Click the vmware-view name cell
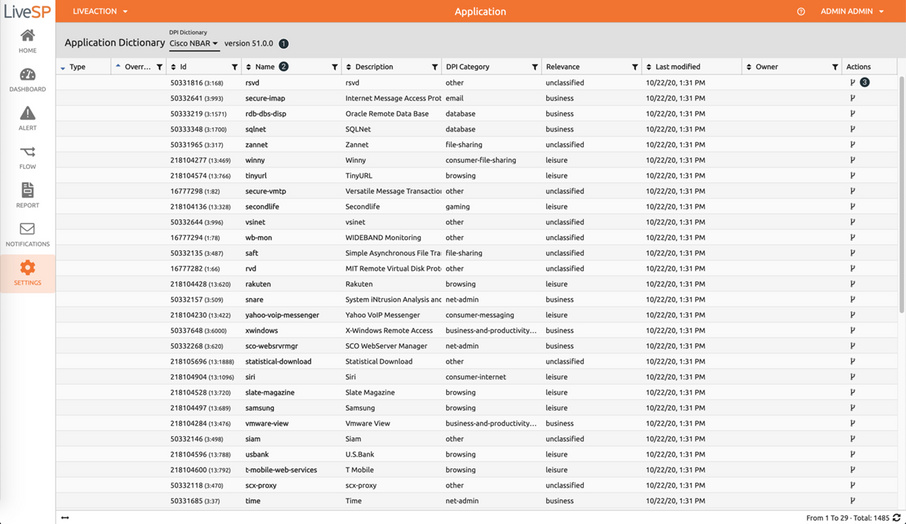 (266, 423)
